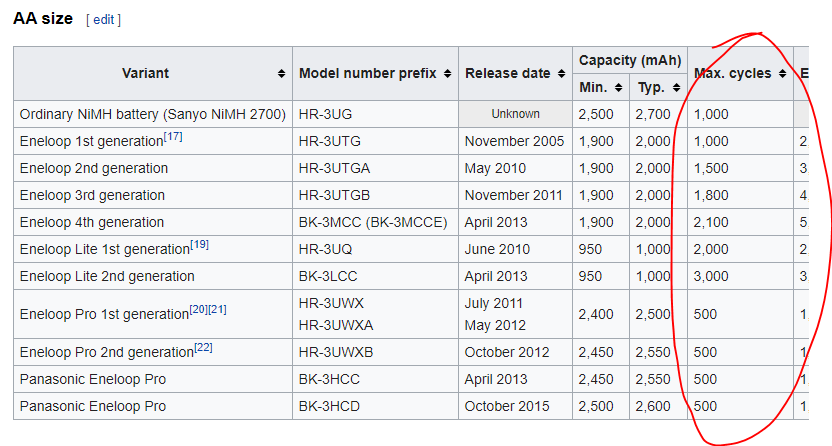Click the July 2011 release date
832x446 pixels.
[493, 303]
